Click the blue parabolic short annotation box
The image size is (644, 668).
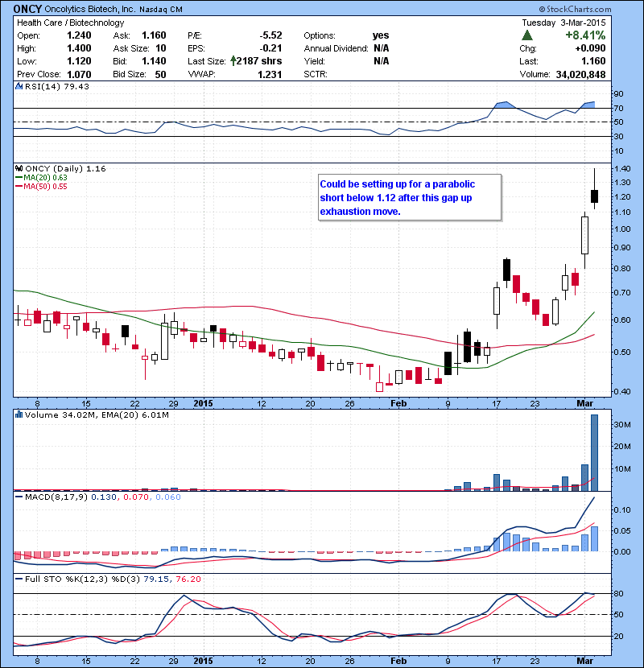pyautogui.click(x=410, y=198)
